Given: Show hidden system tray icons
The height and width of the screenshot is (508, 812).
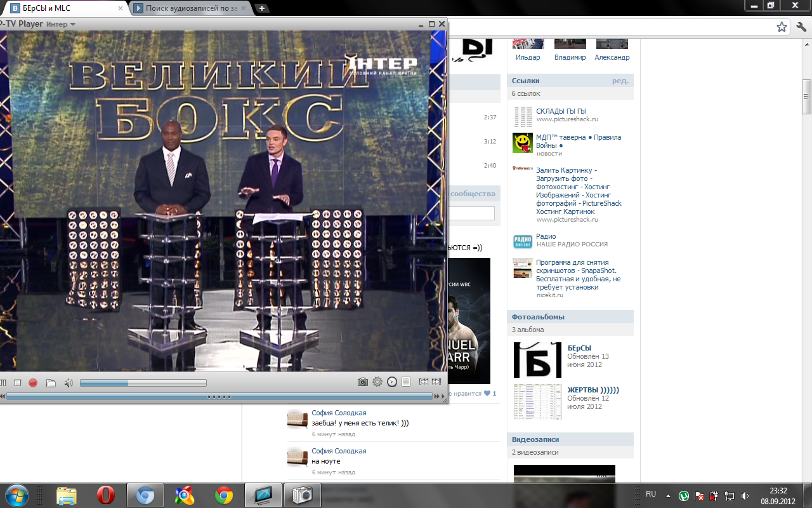Looking at the screenshot, I should pos(667,495).
